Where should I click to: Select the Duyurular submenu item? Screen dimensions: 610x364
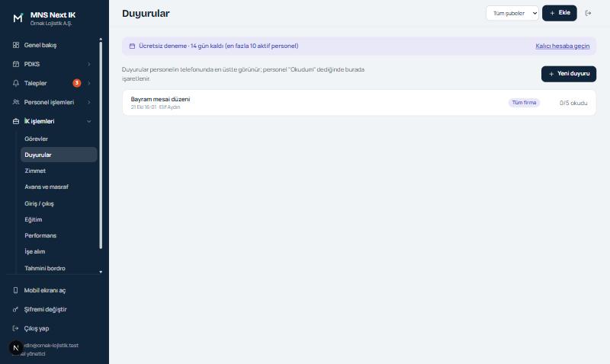59,155
